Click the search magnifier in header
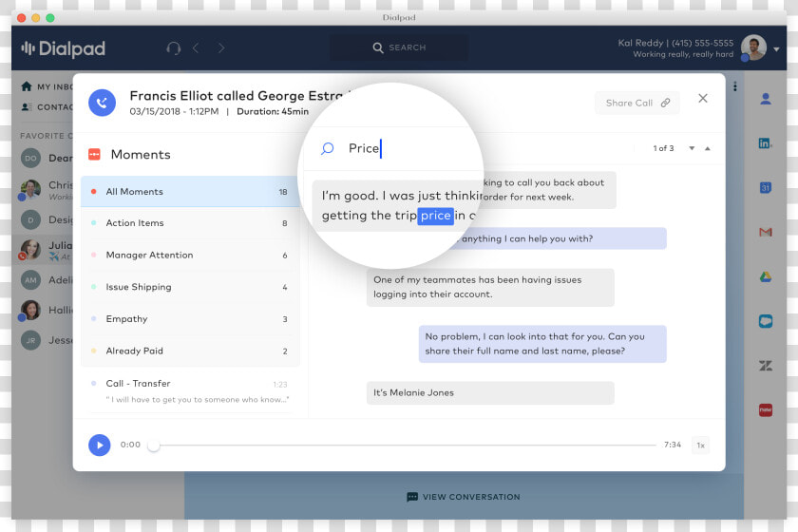Screen dimensions: 798x532 click(378, 47)
